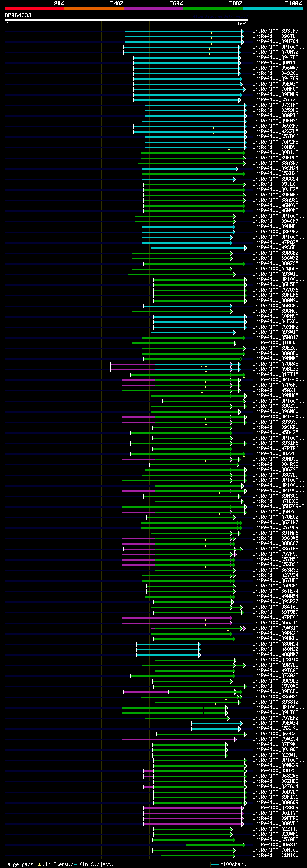Select hit label UniRef100_Q5EWZ4
The width and height of the screenshot is (307, 868).
pyautogui.click(x=275, y=723)
